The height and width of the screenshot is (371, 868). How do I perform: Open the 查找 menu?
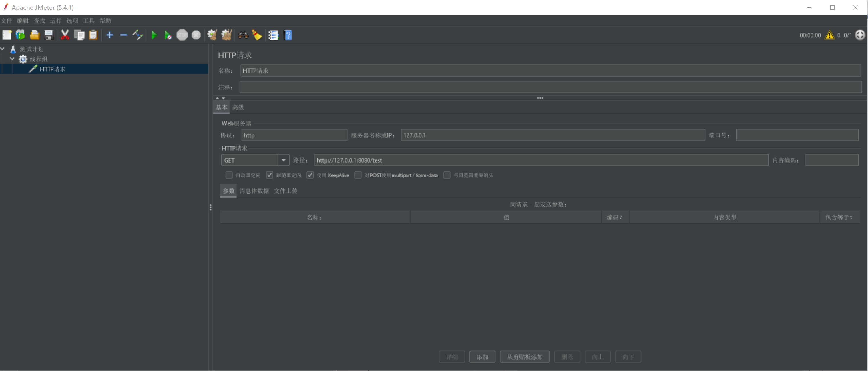coord(39,21)
